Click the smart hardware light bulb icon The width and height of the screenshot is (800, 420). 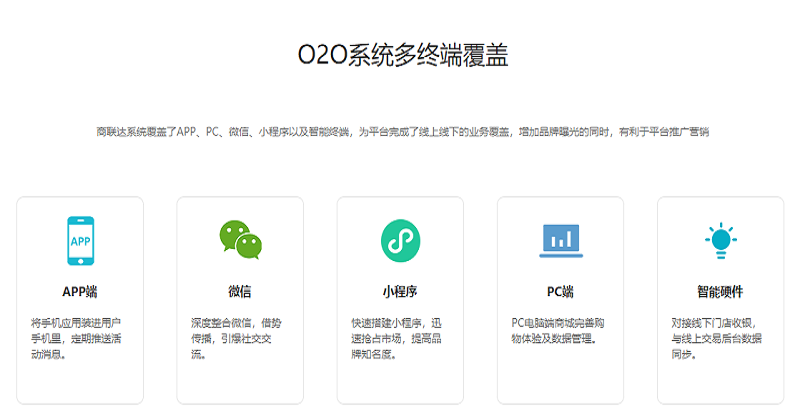pos(719,240)
